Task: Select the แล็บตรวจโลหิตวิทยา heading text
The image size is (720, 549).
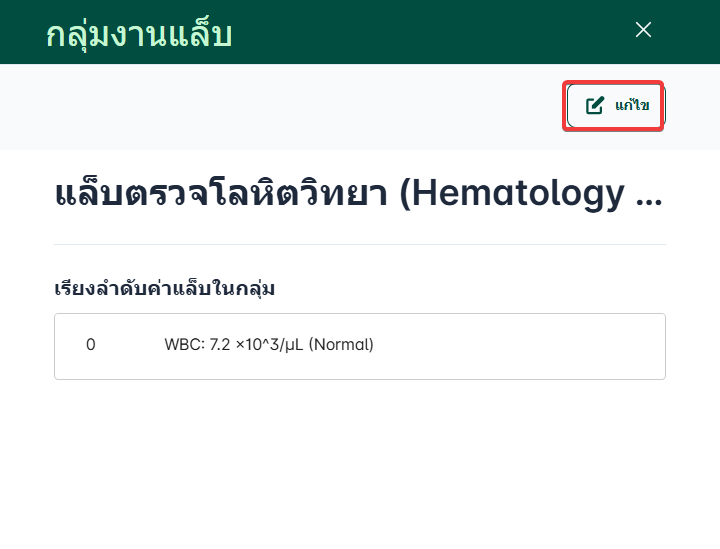Action: point(220,194)
